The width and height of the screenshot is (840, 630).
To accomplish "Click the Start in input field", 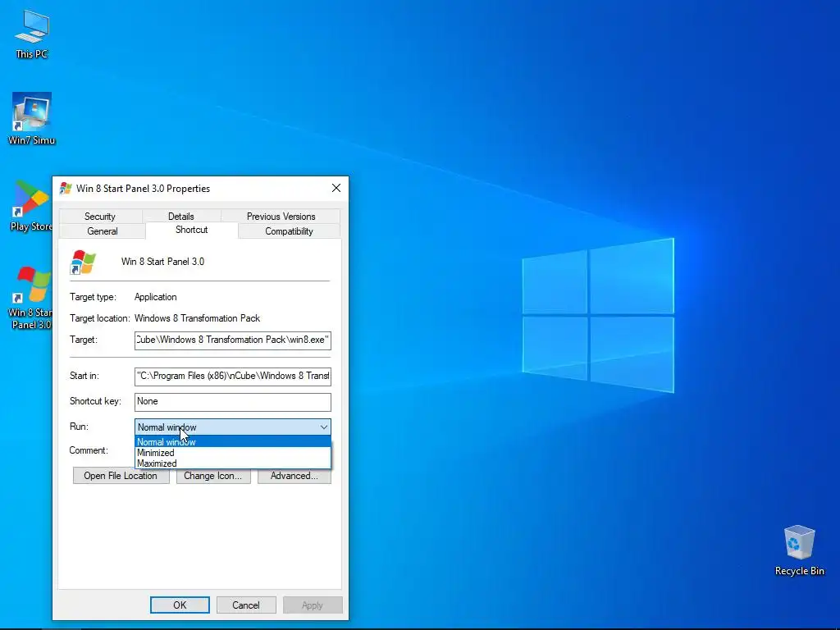I will (232, 376).
